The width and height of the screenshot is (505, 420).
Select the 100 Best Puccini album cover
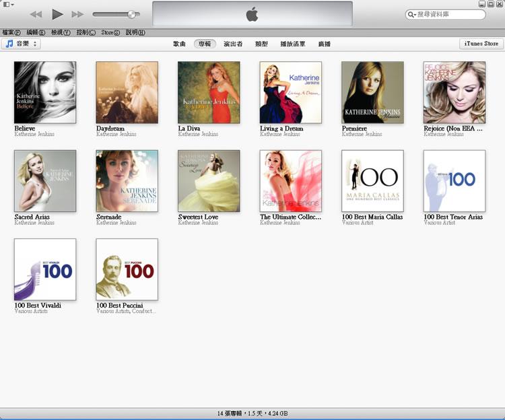point(127,269)
